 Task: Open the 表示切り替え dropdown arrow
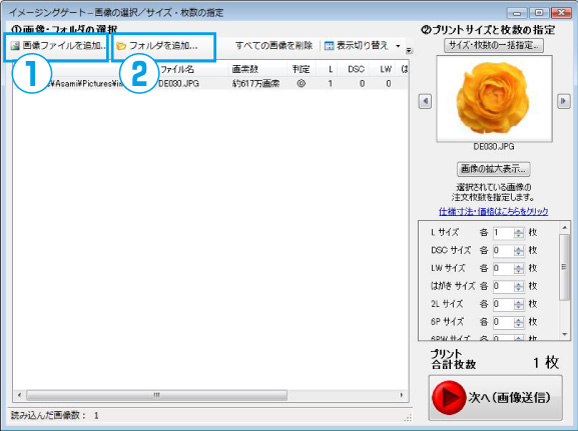[x=398, y=46]
